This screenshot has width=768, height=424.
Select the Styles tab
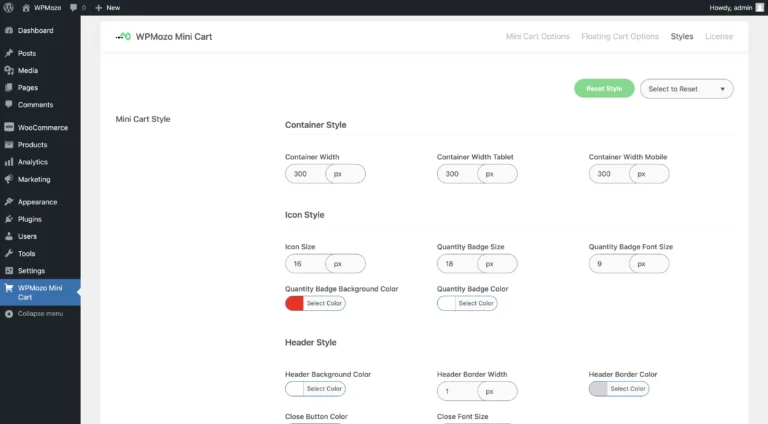click(682, 36)
